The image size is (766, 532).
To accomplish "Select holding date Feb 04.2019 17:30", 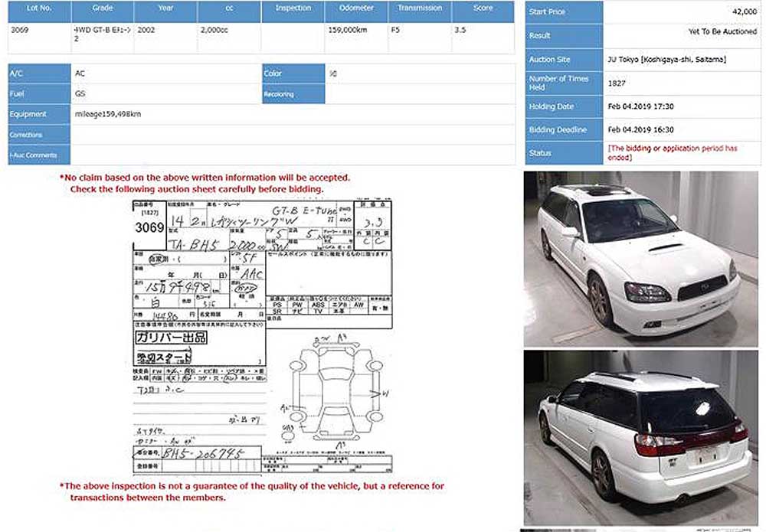I will tap(641, 106).
